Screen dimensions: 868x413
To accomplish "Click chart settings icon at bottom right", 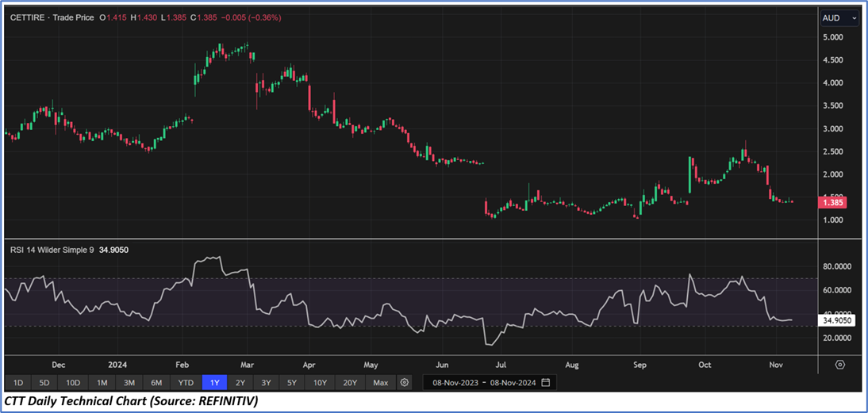I will tap(839, 365).
